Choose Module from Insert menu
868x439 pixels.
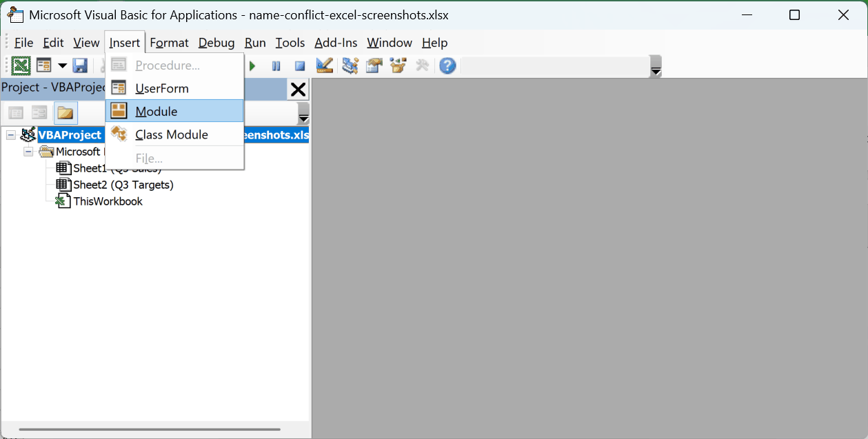[174, 111]
